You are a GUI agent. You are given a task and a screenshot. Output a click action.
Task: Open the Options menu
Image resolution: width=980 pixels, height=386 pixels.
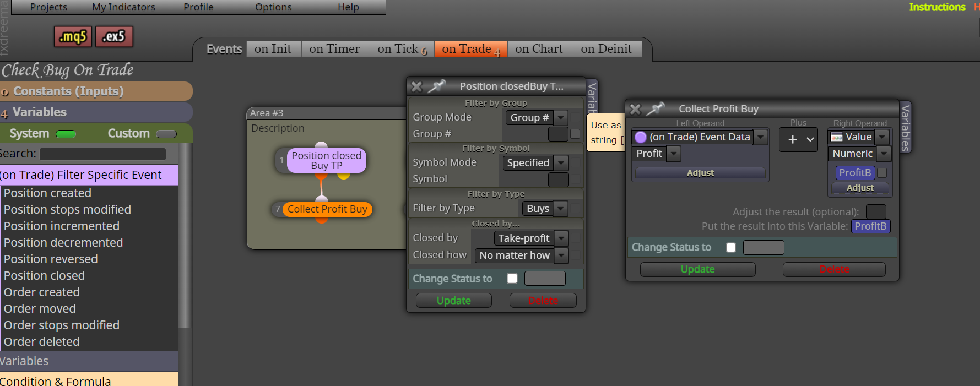273,7
